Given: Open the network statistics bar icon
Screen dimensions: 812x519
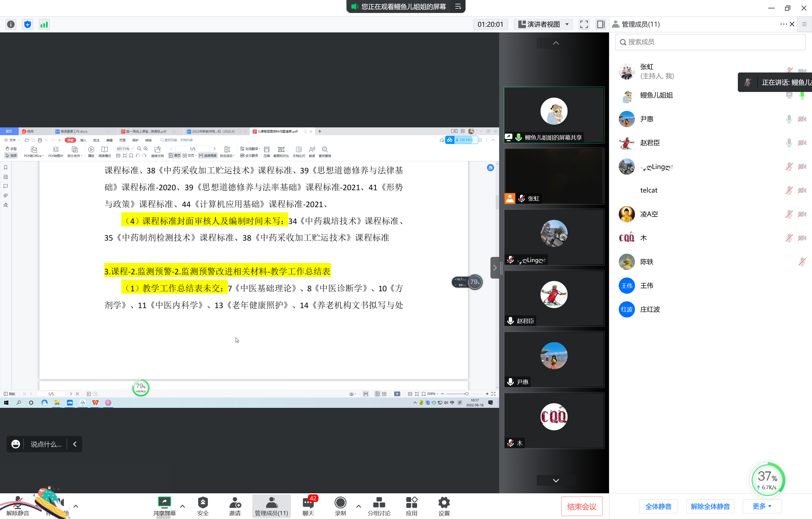Looking at the screenshot, I should (x=44, y=24).
